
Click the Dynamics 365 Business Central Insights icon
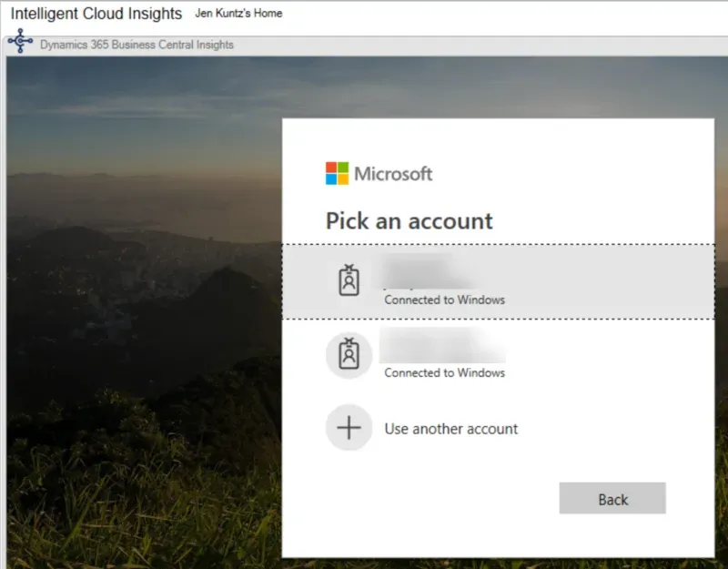click(x=20, y=44)
